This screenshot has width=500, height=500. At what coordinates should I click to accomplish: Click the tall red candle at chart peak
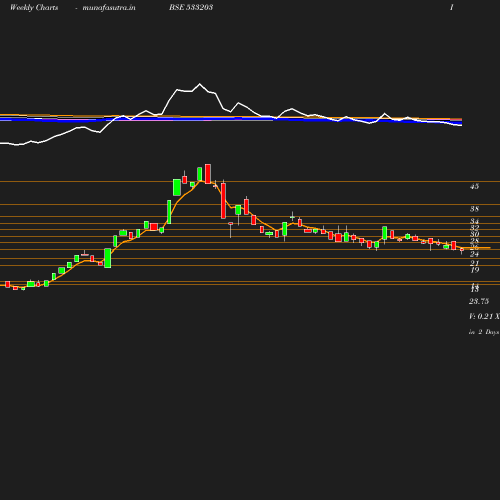[x=208, y=174]
